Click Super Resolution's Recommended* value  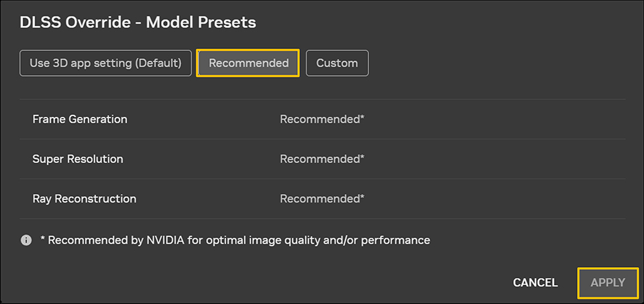pyautogui.click(x=321, y=159)
